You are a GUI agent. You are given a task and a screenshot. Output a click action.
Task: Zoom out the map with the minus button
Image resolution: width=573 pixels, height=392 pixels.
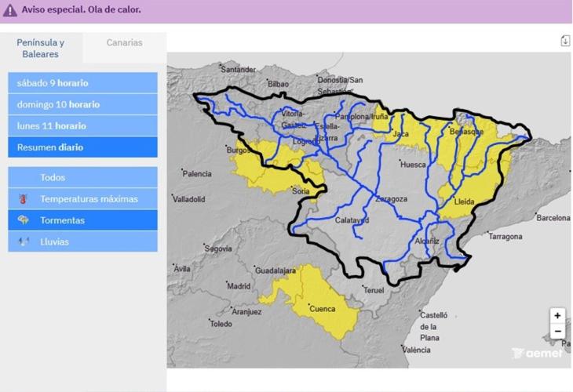pyautogui.click(x=557, y=331)
